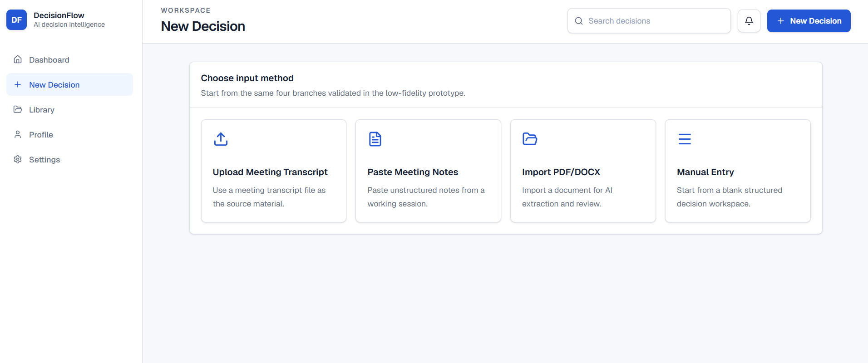Click the Profile person icon in sidebar

pyautogui.click(x=18, y=134)
